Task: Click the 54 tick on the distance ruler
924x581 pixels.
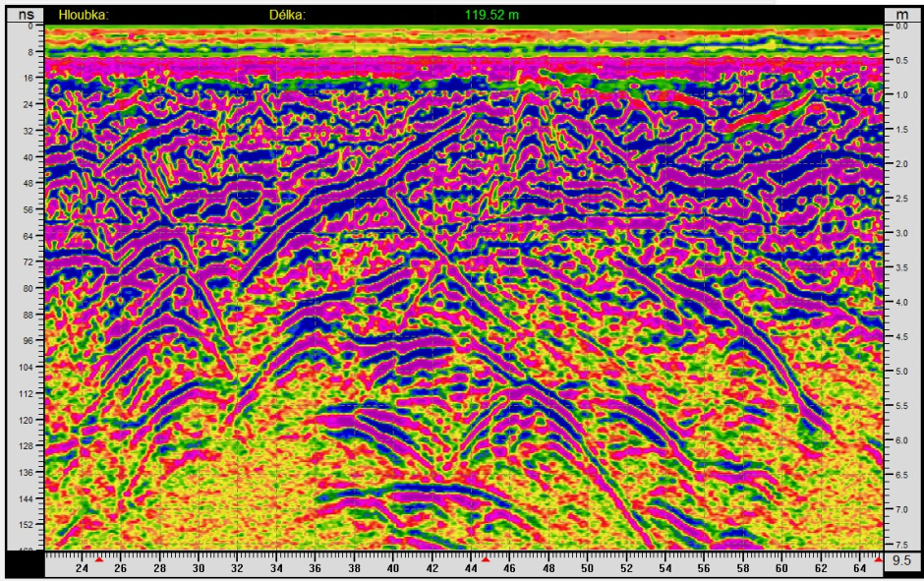Action: tap(664, 568)
